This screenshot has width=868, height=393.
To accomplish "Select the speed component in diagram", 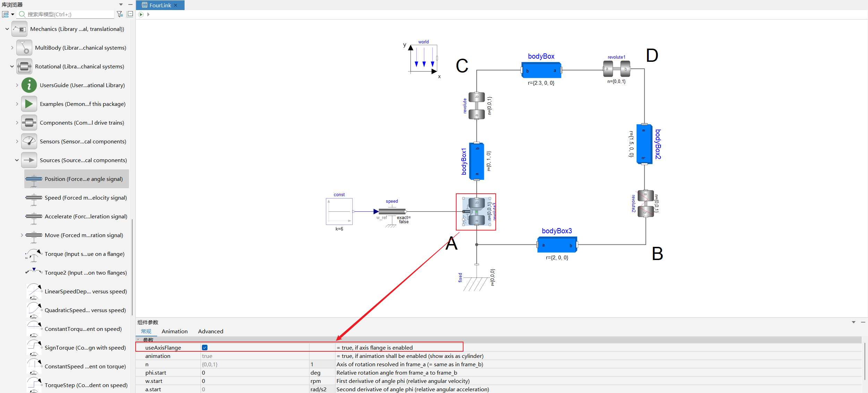I will point(392,211).
